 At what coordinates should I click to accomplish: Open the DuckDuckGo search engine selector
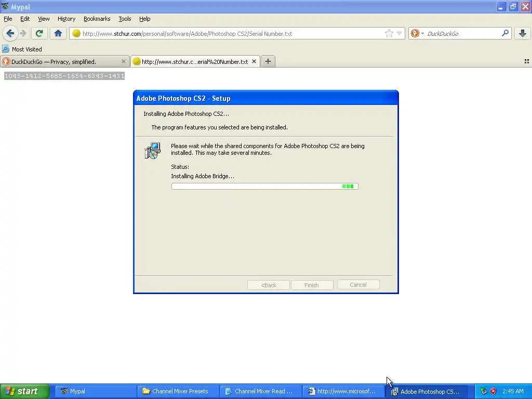point(417,33)
